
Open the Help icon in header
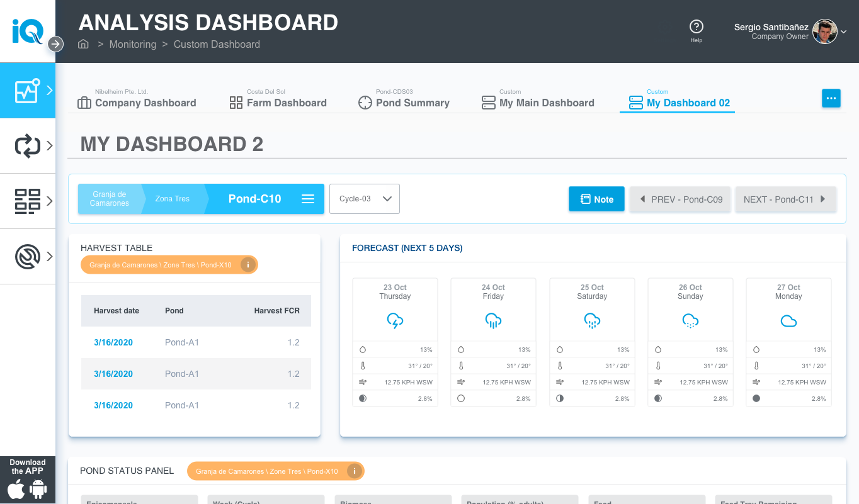(x=696, y=27)
